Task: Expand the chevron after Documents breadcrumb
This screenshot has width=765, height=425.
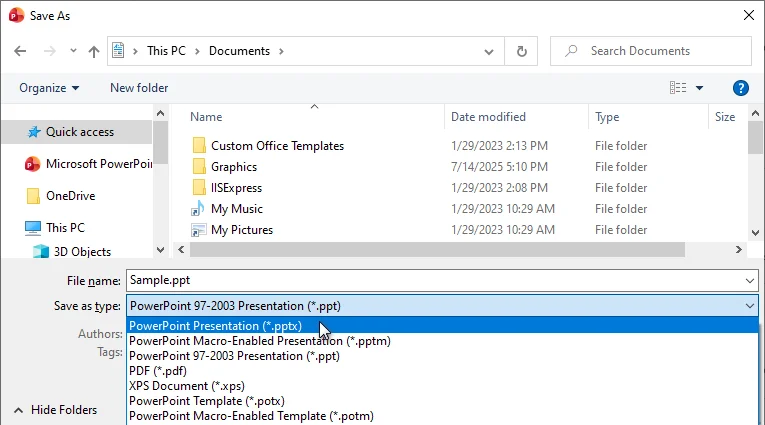Action: (281, 51)
